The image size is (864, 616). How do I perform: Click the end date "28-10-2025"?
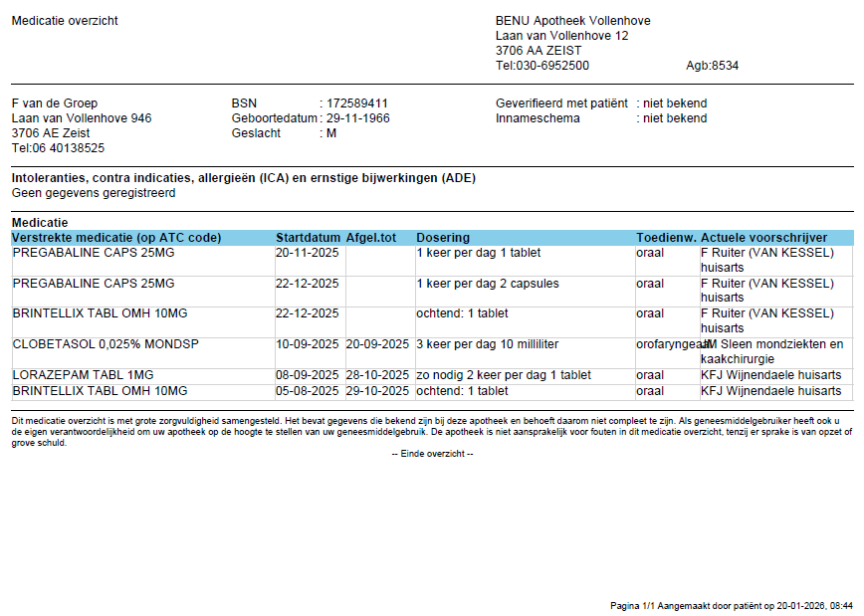[377, 375]
